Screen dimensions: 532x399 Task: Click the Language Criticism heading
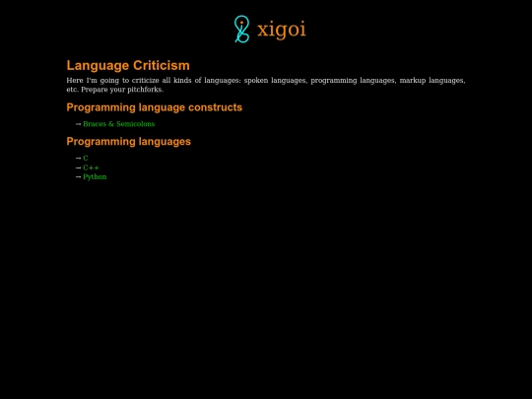(128, 65)
